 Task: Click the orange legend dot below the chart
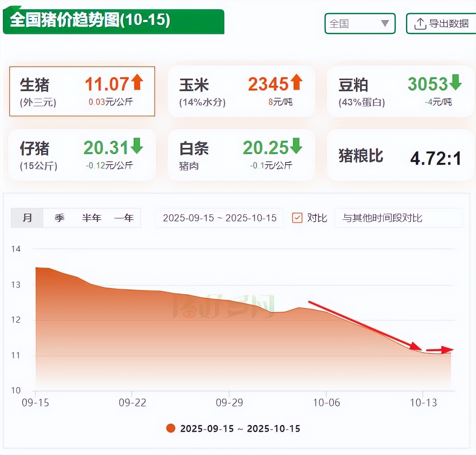tap(171, 428)
